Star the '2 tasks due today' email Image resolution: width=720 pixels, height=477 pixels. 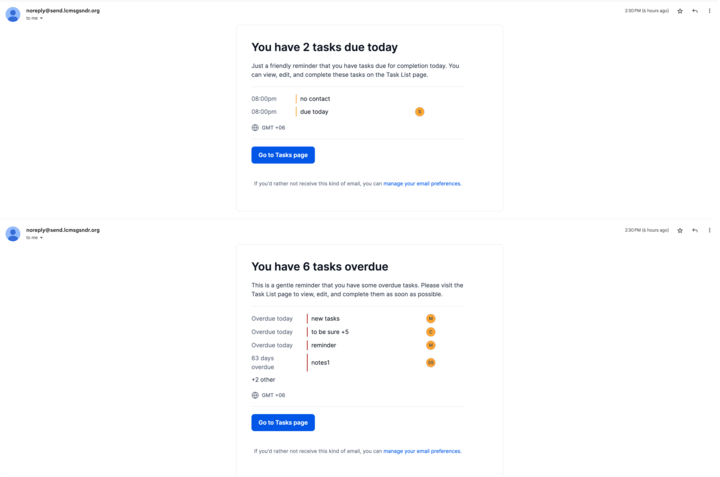coord(680,11)
